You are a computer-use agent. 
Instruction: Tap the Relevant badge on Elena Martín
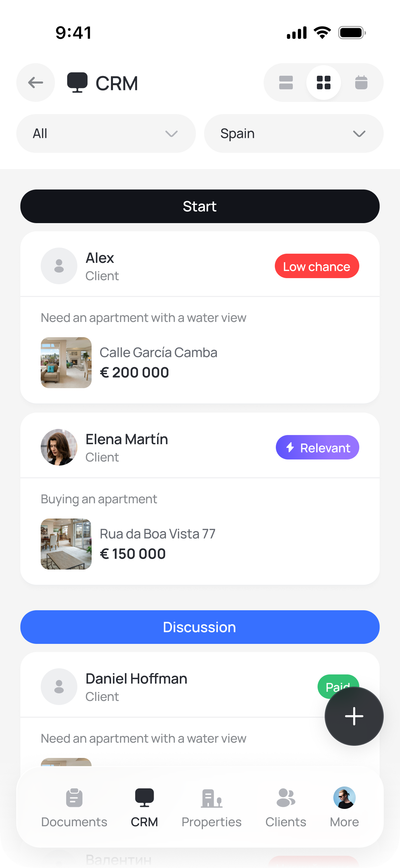(317, 448)
